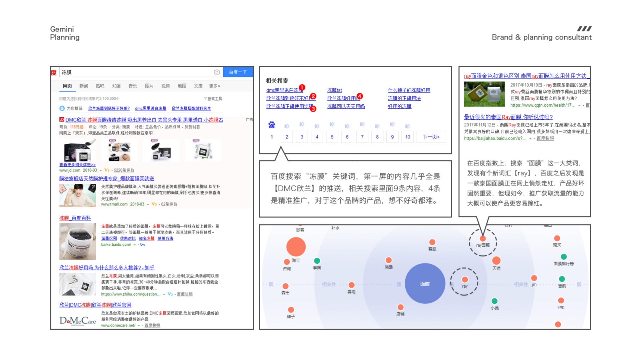
Task: Click the 下一页> next page button
Action: [x=431, y=137]
